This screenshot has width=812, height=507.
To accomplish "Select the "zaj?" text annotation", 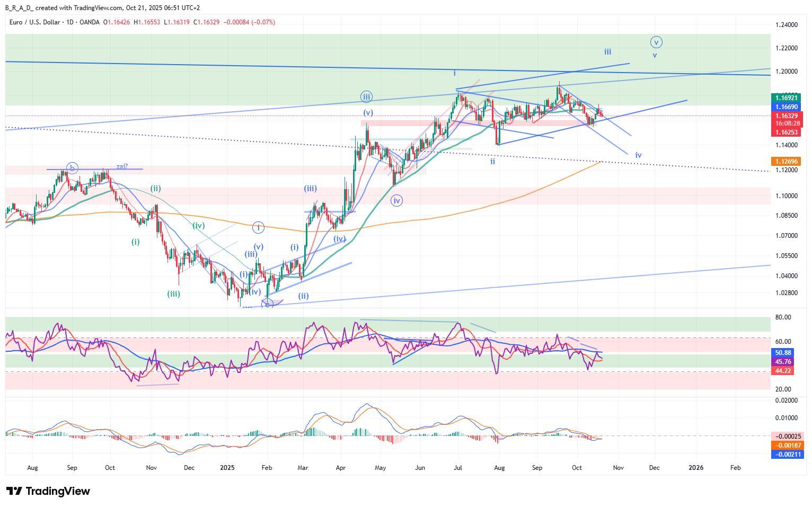I will pos(122,166).
